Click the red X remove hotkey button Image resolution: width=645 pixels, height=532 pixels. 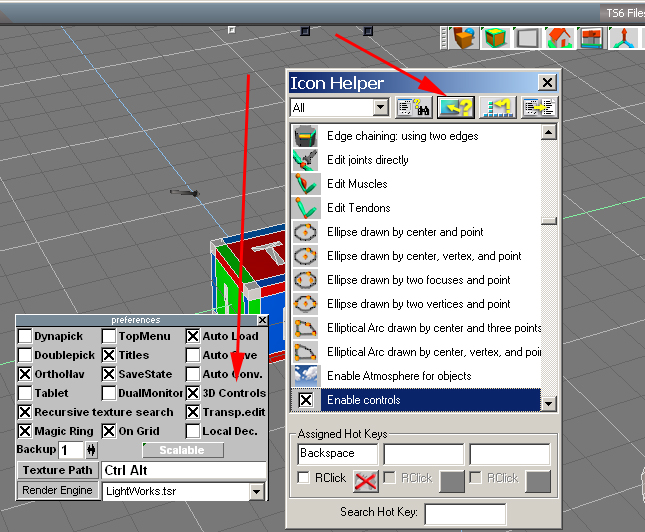click(365, 481)
